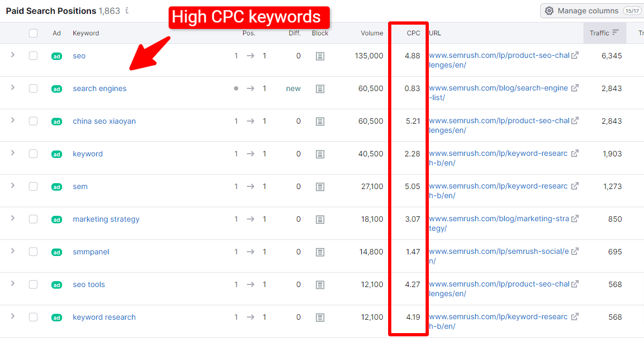Open the search-engine-list blog URL

point(498,93)
